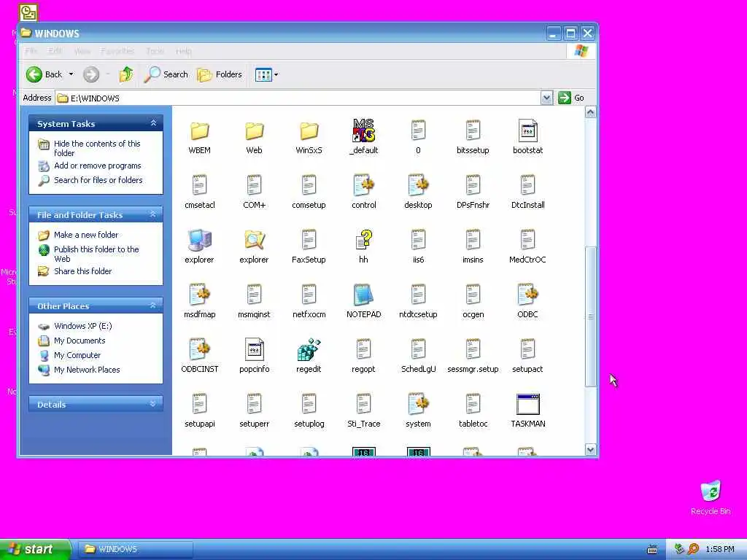747x560 pixels.
Task: Expand the Address bar dropdown
Action: (x=546, y=98)
